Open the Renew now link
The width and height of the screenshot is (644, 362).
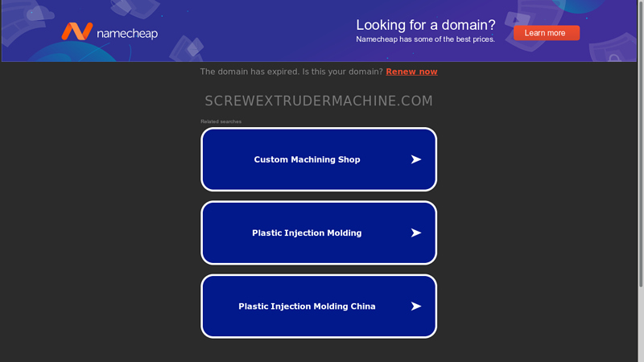click(x=411, y=72)
